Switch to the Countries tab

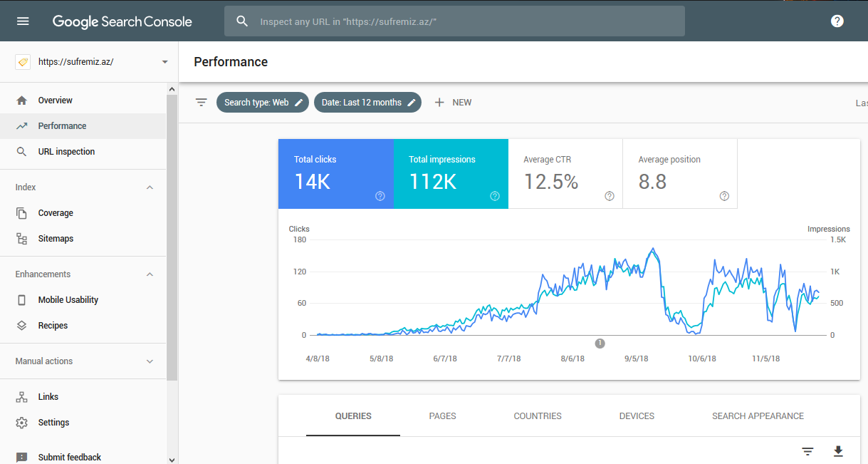538,416
